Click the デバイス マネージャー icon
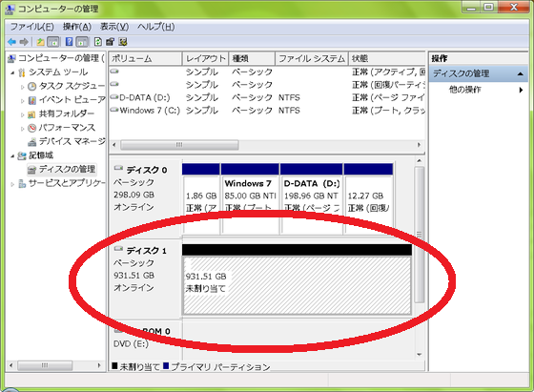The image size is (534, 392). point(32,142)
